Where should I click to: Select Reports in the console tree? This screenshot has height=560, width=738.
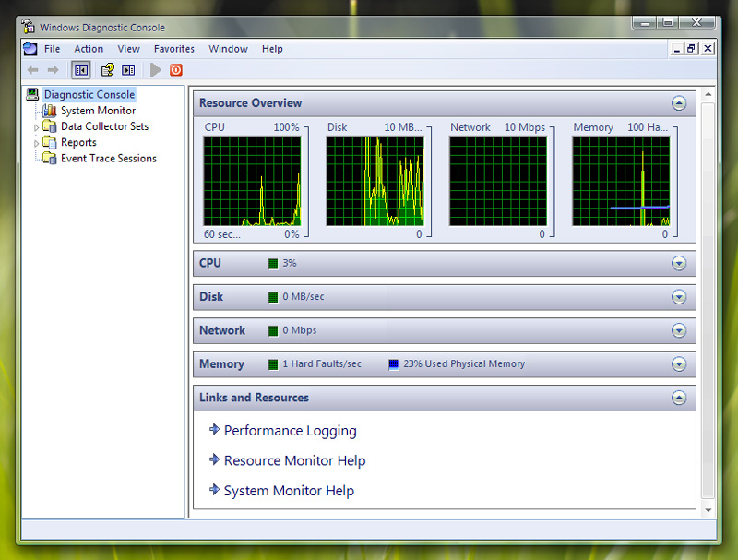[x=78, y=142]
